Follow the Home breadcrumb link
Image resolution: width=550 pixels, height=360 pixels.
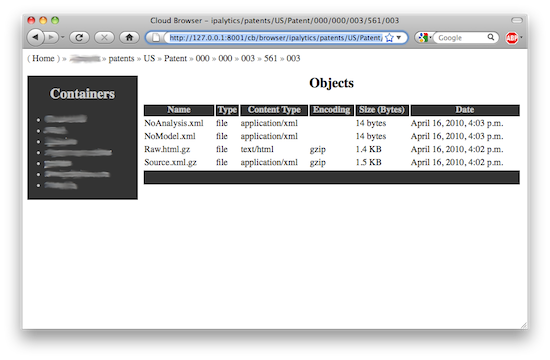coord(43,59)
